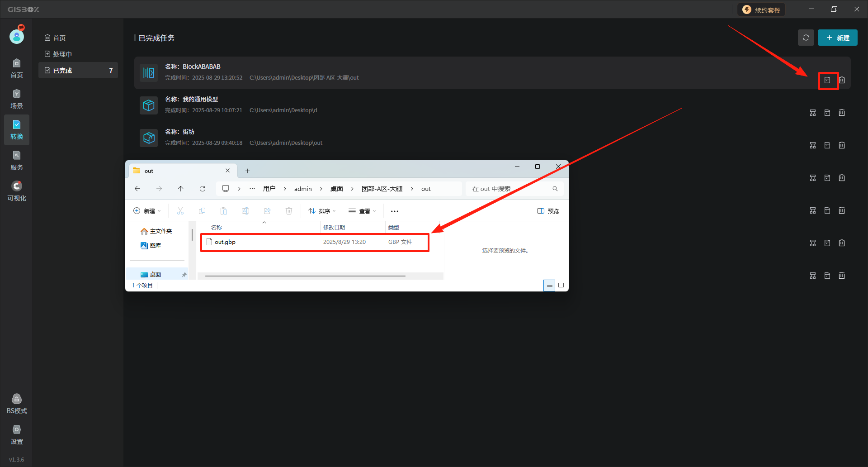The image size is (868, 467).
Task: Expand the 排序 sort dropdown in Explorer
Action: [x=322, y=211]
